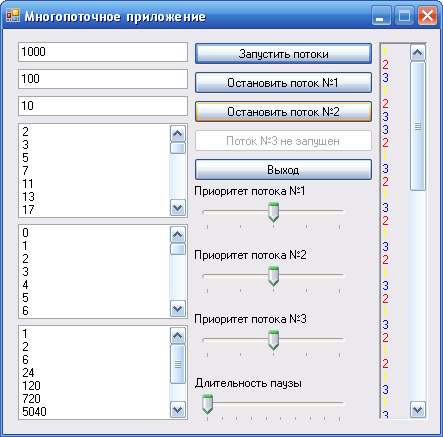Click the 'Приоритет потока №1' slider thumb

tap(273, 212)
